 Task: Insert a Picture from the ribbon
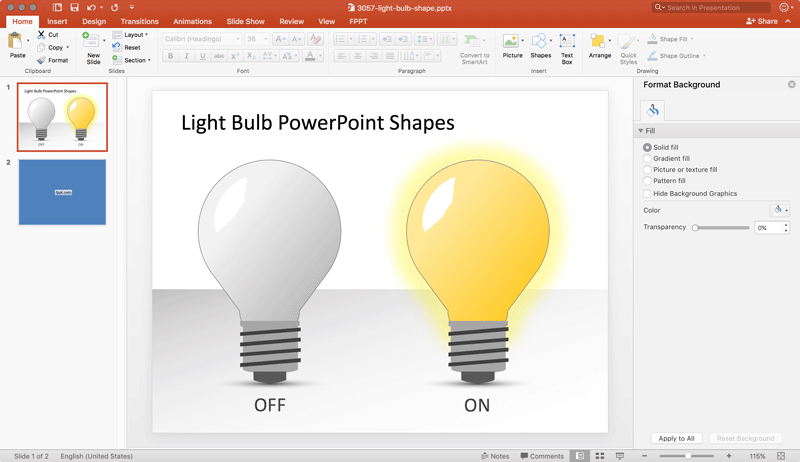pos(512,42)
